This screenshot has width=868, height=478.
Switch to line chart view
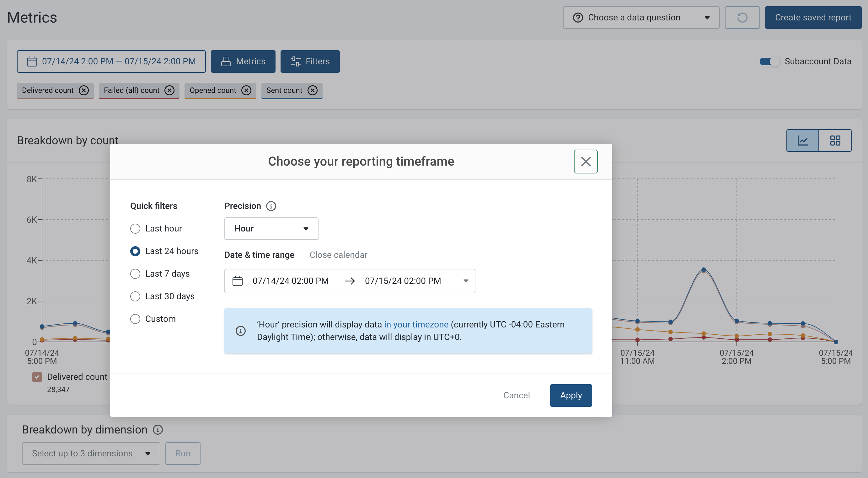pos(803,141)
